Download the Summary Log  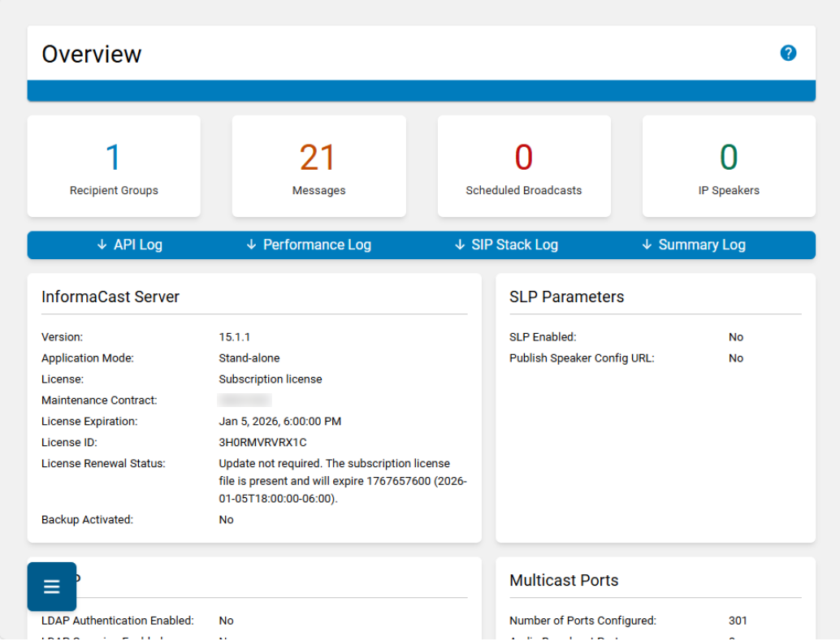coord(693,245)
